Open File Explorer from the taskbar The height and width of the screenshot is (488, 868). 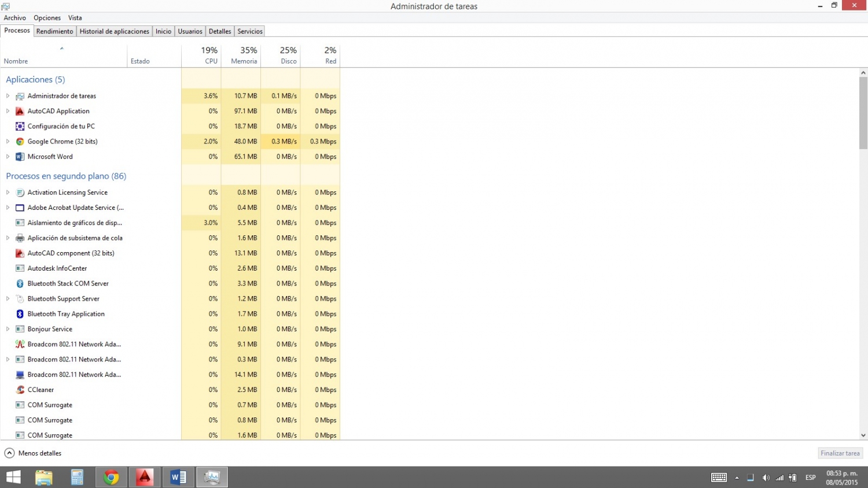tap(44, 477)
